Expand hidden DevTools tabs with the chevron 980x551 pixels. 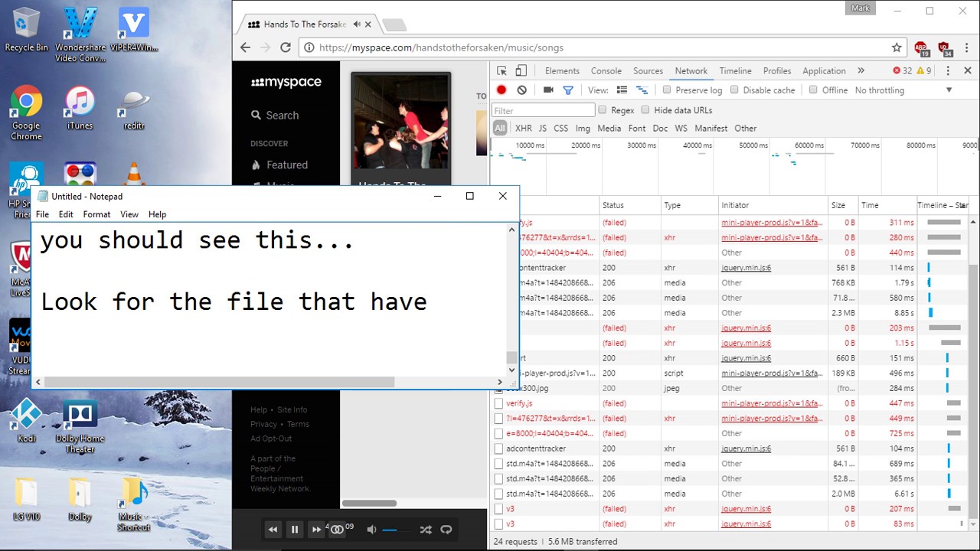861,70
